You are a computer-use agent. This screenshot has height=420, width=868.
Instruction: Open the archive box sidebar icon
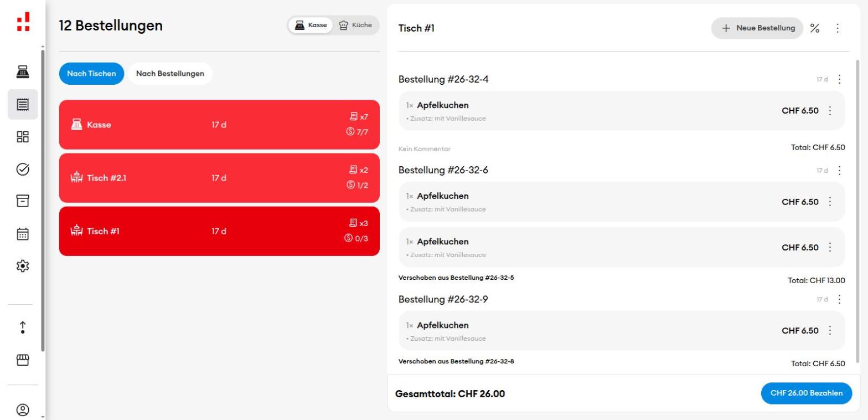[x=23, y=201]
